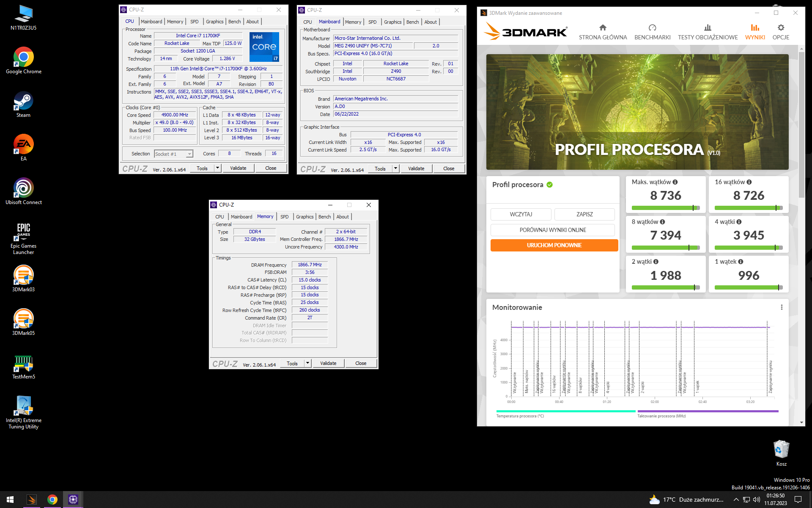812x508 pixels.
Task: Click PORÓWNAJ WYNIKI ONLINE button
Action: [x=553, y=230]
